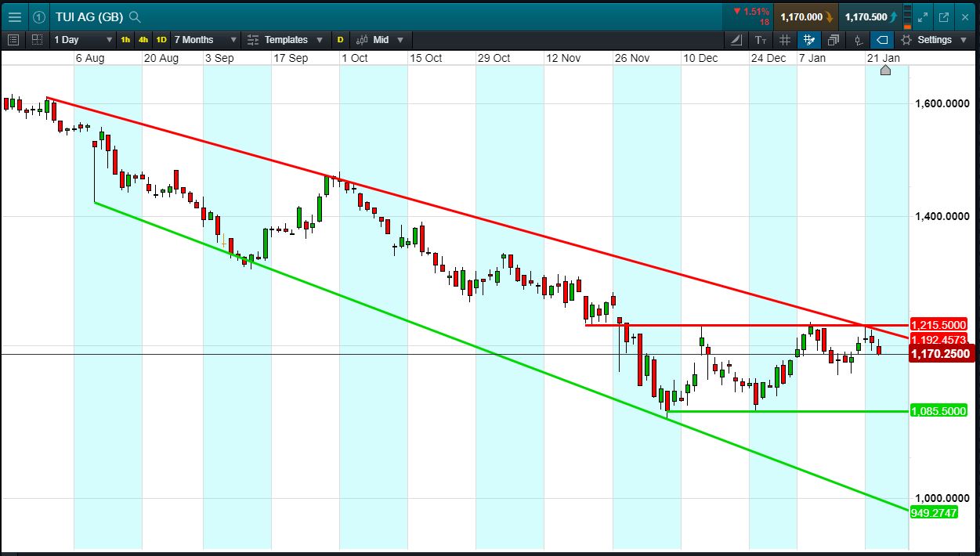Click the 949.2747 green trendline label

click(x=935, y=512)
